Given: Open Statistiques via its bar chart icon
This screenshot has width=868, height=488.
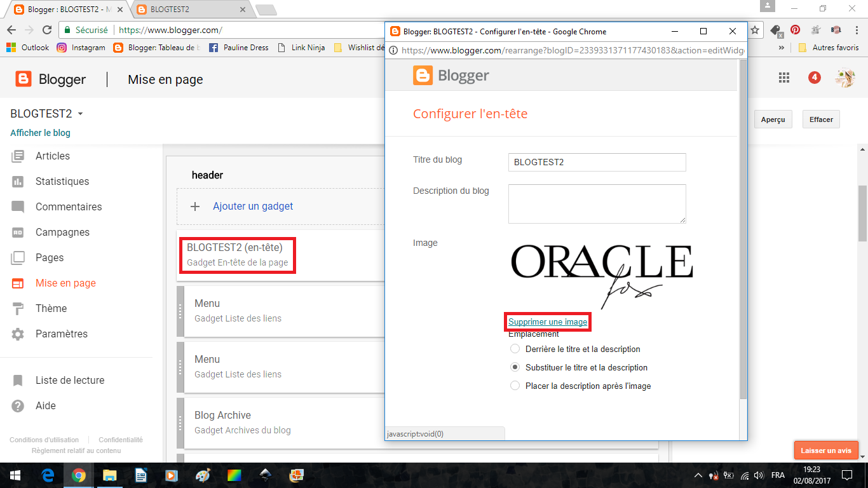Looking at the screenshot, I should 18,182.
